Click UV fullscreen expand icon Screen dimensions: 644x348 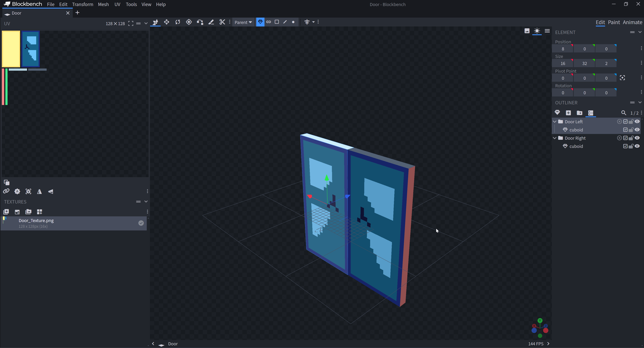coord(130,23)
